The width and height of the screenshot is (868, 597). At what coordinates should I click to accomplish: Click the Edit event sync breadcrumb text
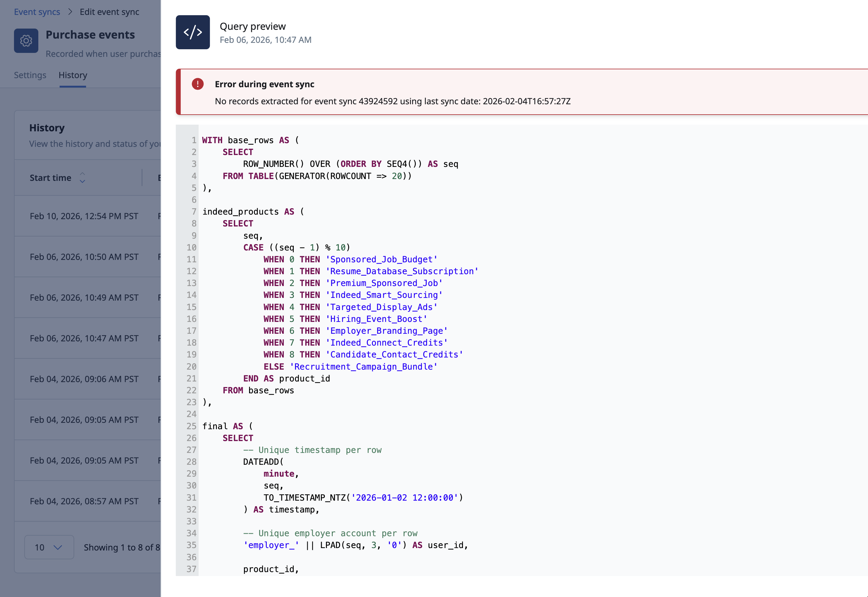[x=109, y=12]
